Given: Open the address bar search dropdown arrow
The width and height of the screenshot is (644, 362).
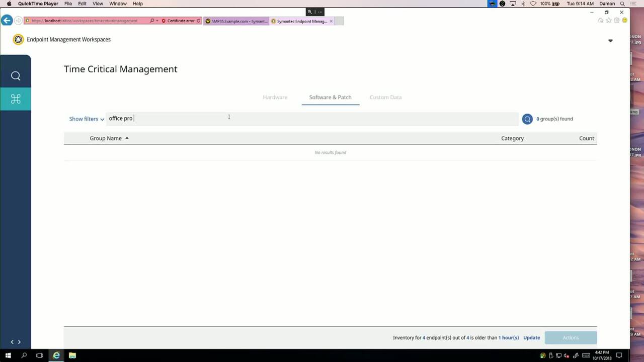Looking at the screenshot, I should [x=157, y=21].
